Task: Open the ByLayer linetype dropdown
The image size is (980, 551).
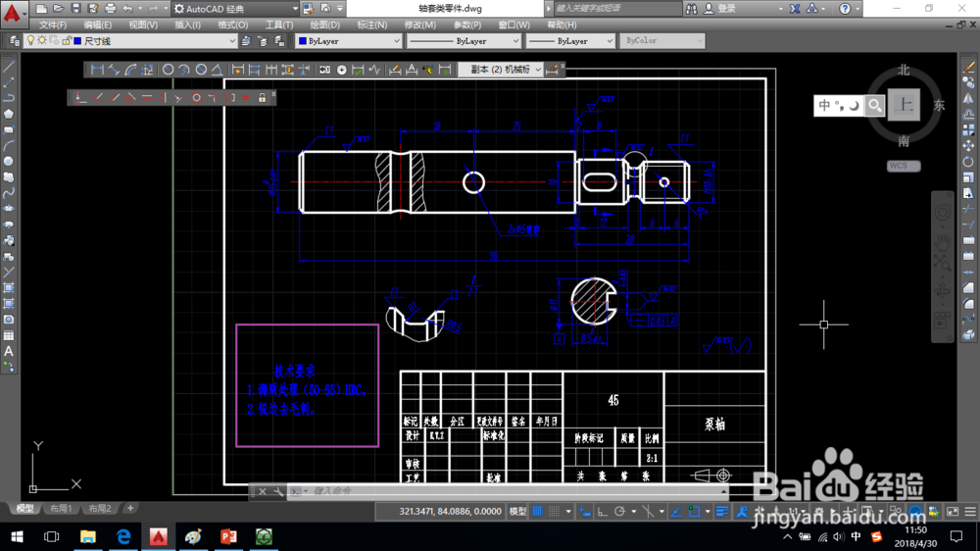Action: point(464,40)
